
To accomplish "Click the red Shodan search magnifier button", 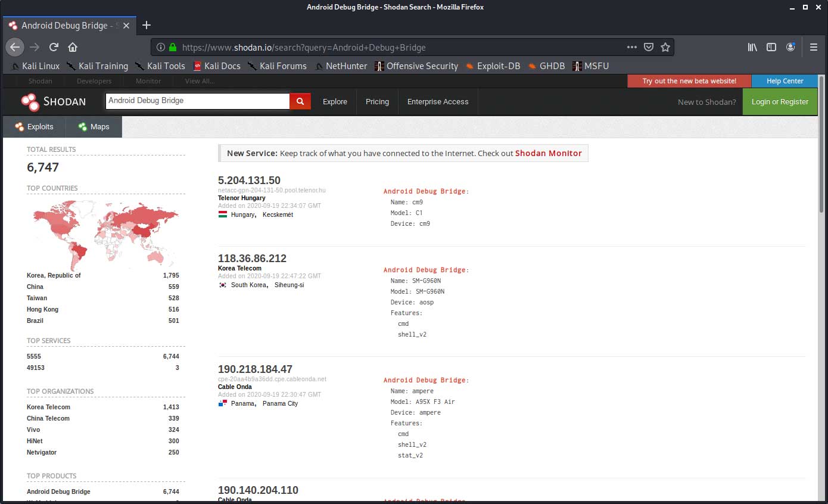I will pyautogui.click(x=300, y=101).
